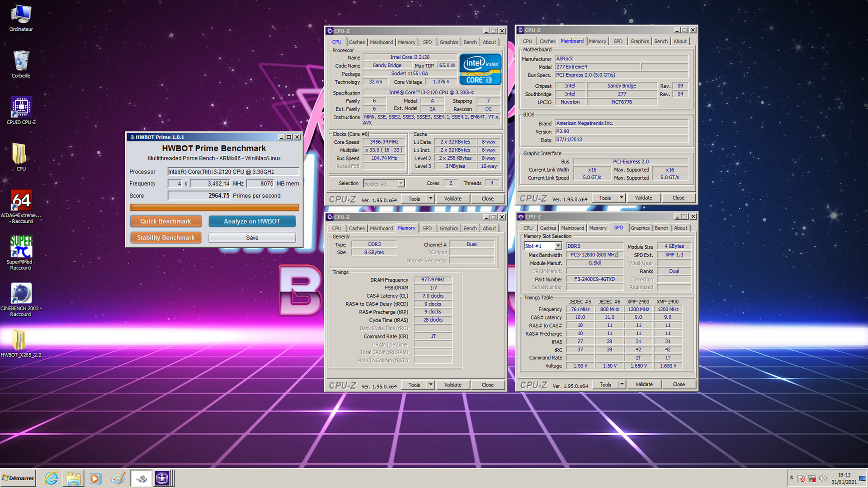Viewport: 868px width, 488px height.
Task: Click HWBOT Prime title bar icon
Action: point(132,137)
